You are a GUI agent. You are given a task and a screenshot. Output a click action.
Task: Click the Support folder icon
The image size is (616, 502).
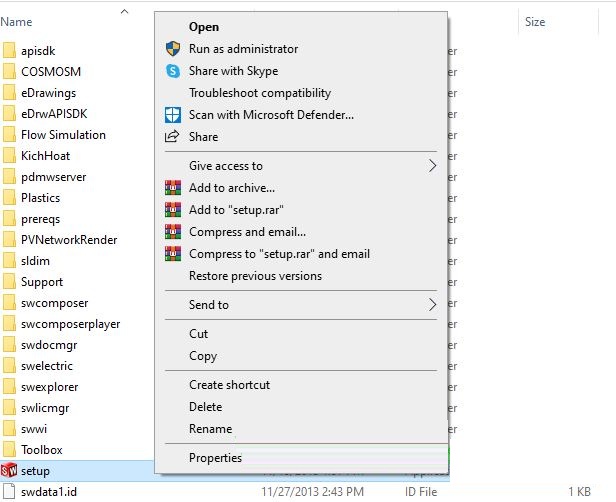[x=9, y=282]
